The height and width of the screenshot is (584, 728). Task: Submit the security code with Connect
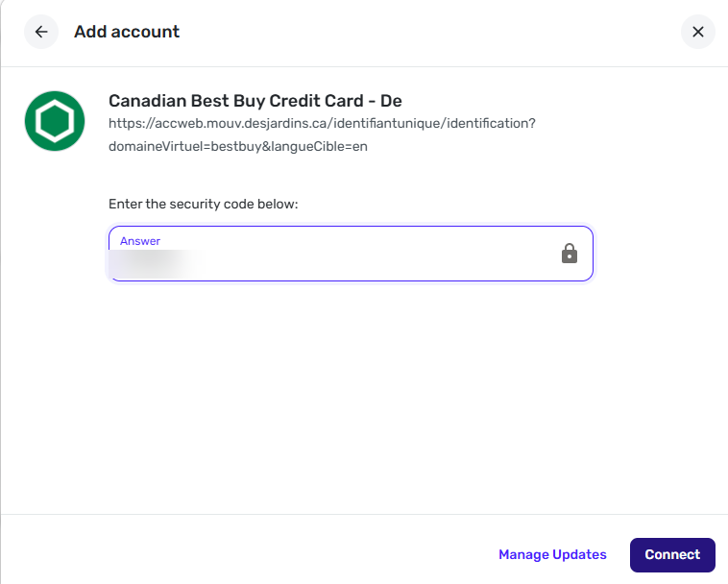[x=672, y=555]
